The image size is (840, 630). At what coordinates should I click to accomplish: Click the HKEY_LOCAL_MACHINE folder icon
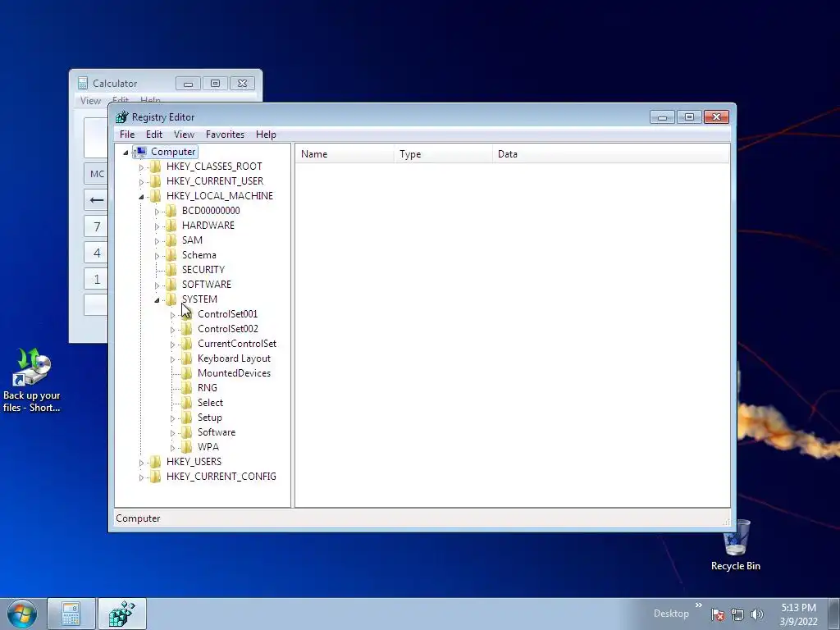[x=155, y=196]
